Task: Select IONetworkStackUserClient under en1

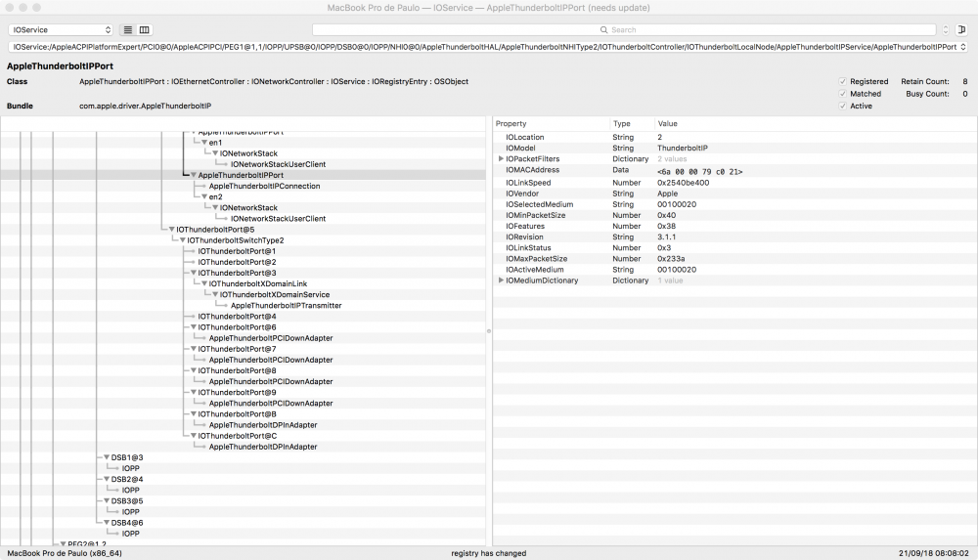Action: click(278, 164)
